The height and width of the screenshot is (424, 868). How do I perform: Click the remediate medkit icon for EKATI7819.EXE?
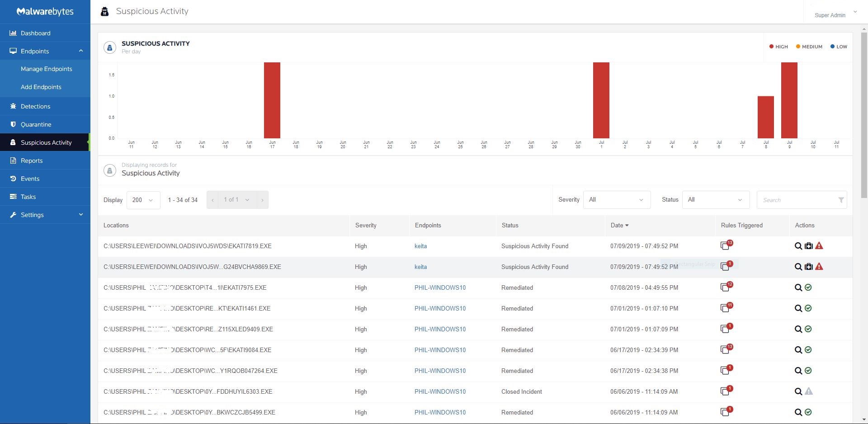(x=809, y=246)
